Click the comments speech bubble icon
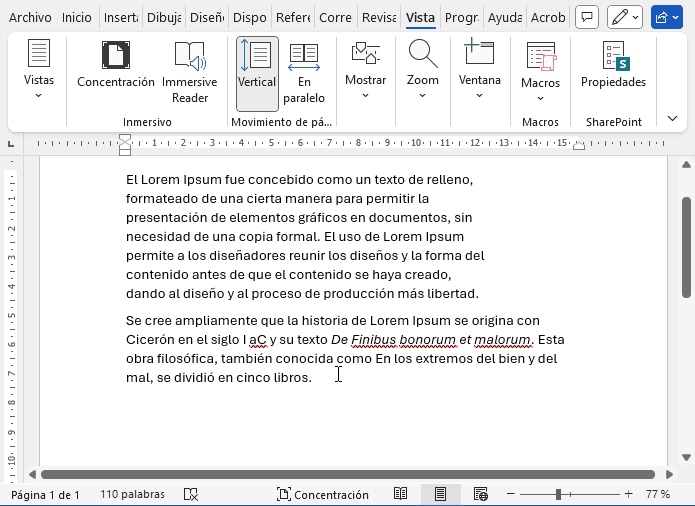Screen dimensions: 695x506 click(x=588, y=17)
